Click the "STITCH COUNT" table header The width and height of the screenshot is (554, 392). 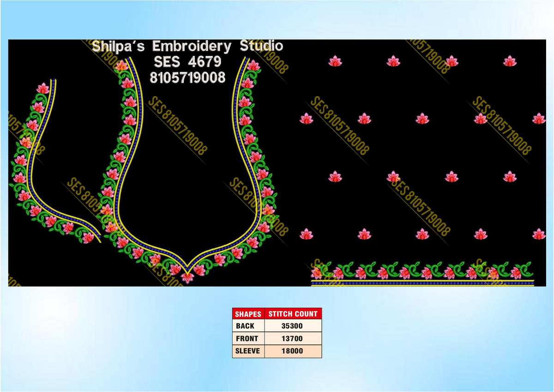[x=293, y=314]
